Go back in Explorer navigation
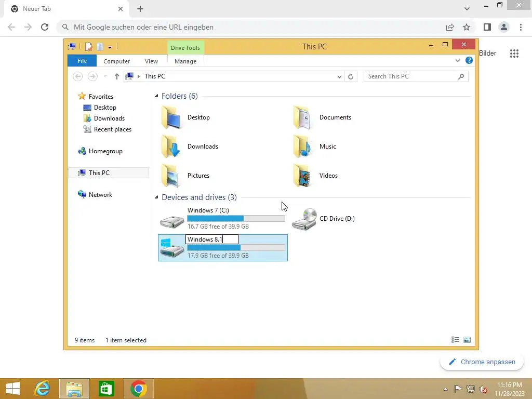 coord(78,76)
